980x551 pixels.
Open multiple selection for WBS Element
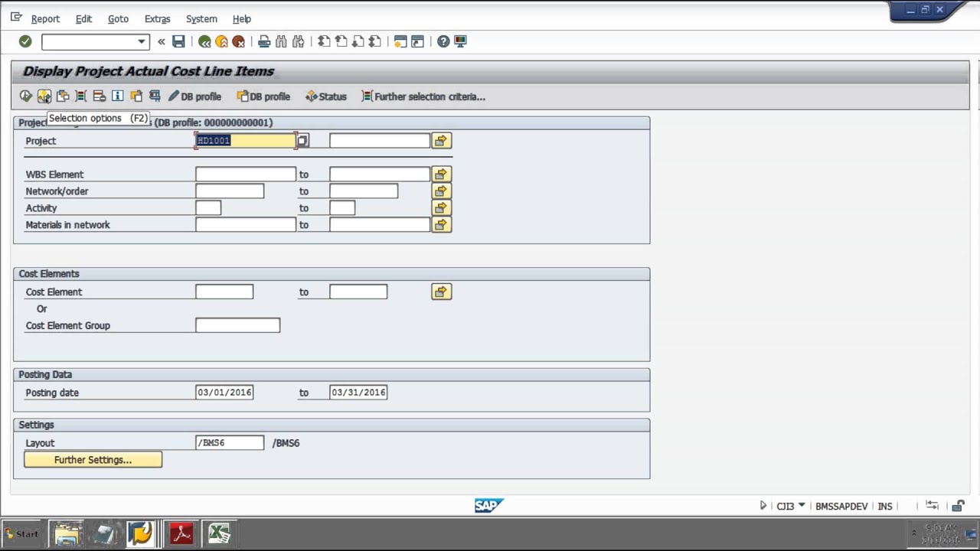(442, 174)
